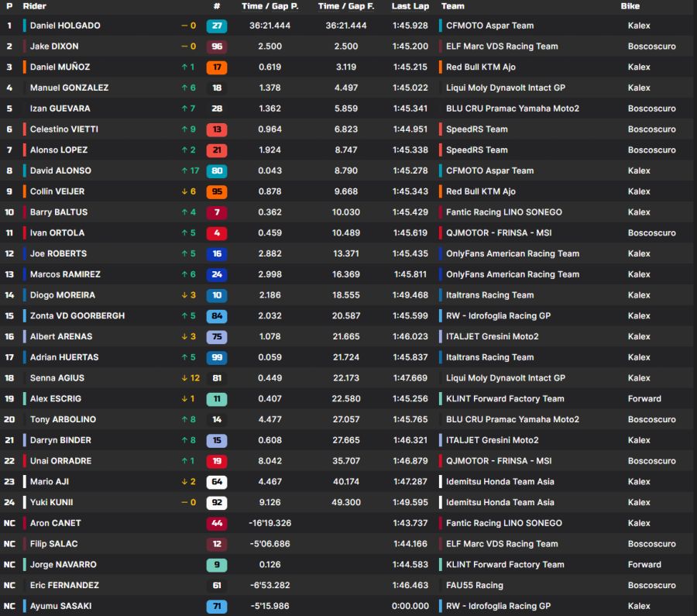
Task: Click ELF Marc VDS Racing Team in Jake Dixon row
Action: [502, 46]
